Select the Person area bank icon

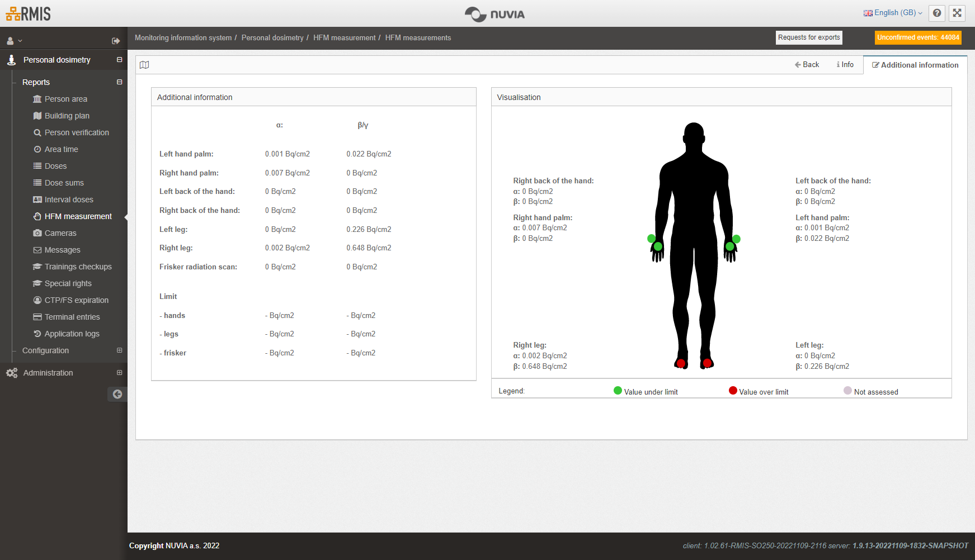[37, 99]
